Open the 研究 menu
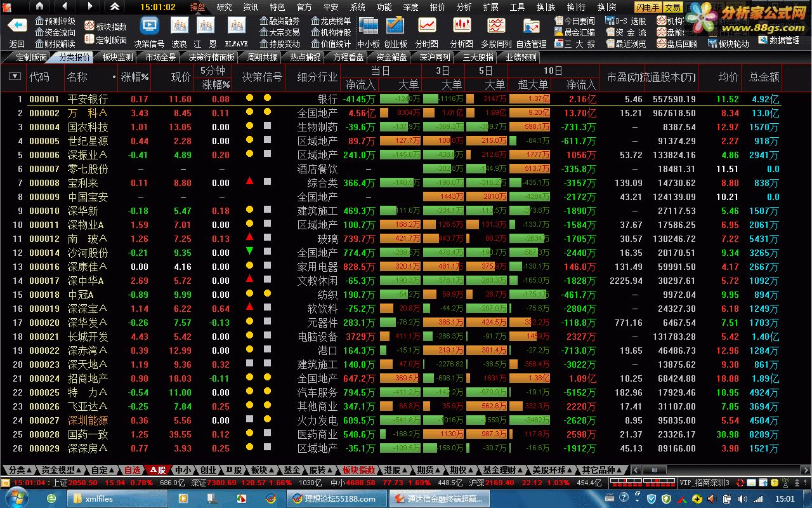The image size is (812, 508). tap(224, 7)
